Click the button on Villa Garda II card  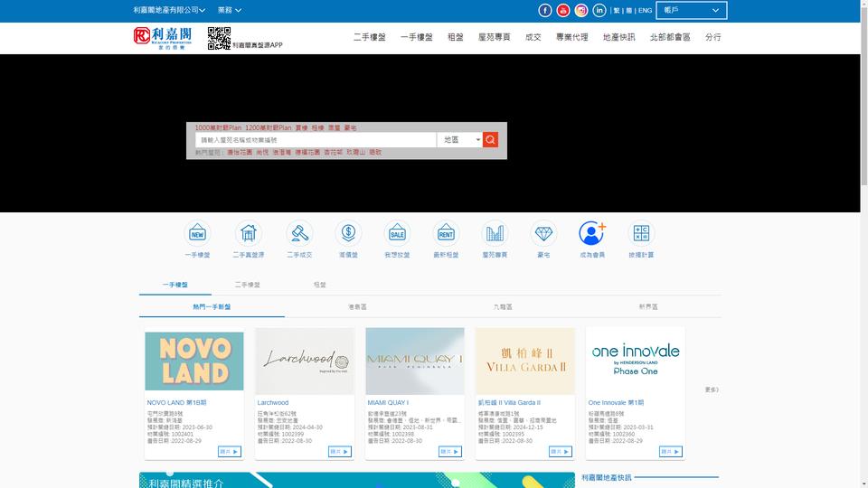coord(561,452)
